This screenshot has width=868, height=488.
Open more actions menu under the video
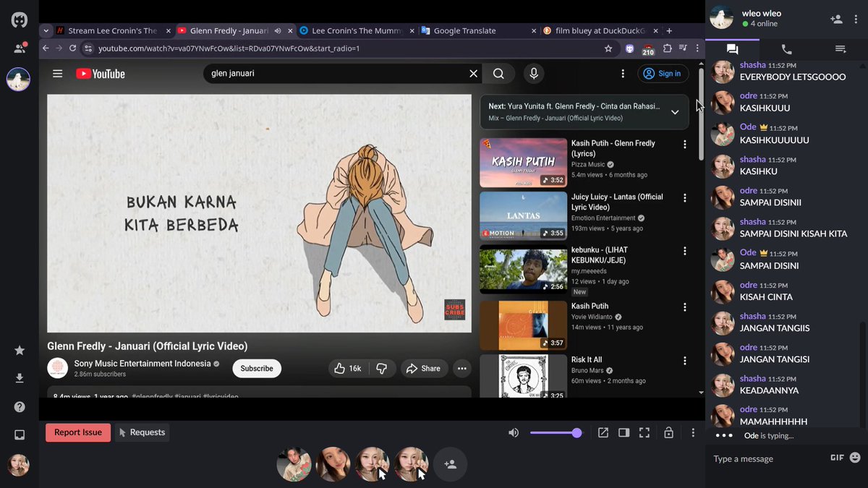(x=461, y=369)
